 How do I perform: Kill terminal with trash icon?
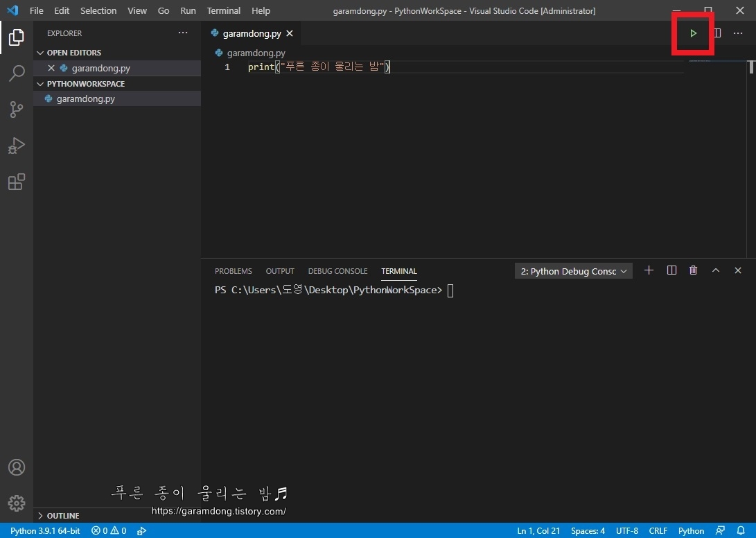694,270
